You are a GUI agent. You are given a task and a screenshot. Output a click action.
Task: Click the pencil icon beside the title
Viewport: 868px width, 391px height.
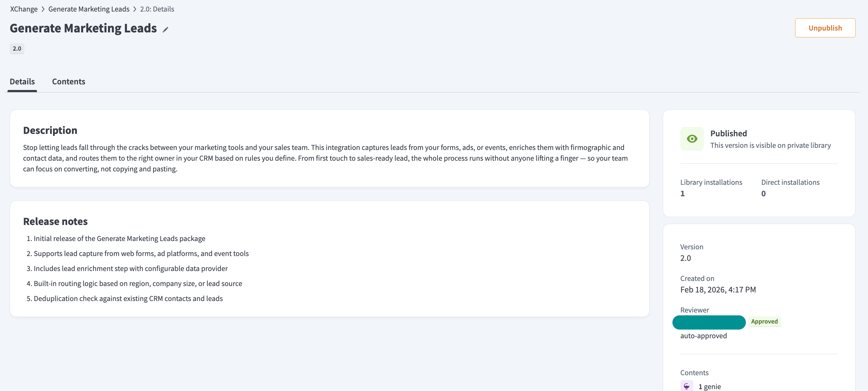165,30
